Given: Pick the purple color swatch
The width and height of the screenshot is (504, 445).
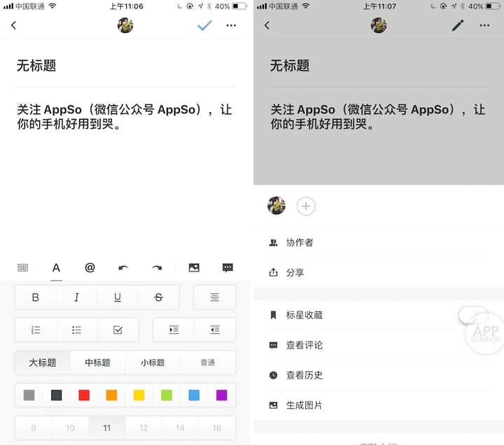Looking at the screenshot, I should tap(222, 395).
